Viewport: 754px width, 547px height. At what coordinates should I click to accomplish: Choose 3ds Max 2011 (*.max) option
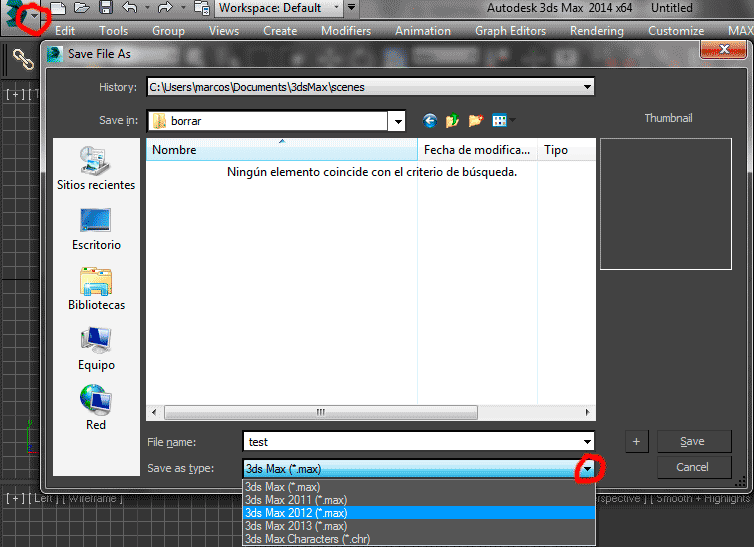pyautogui.click(x=419, y=500)
